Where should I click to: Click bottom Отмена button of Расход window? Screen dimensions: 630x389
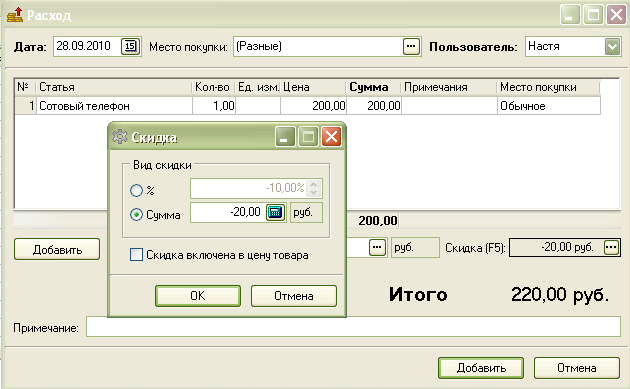(x=577, y=368)
